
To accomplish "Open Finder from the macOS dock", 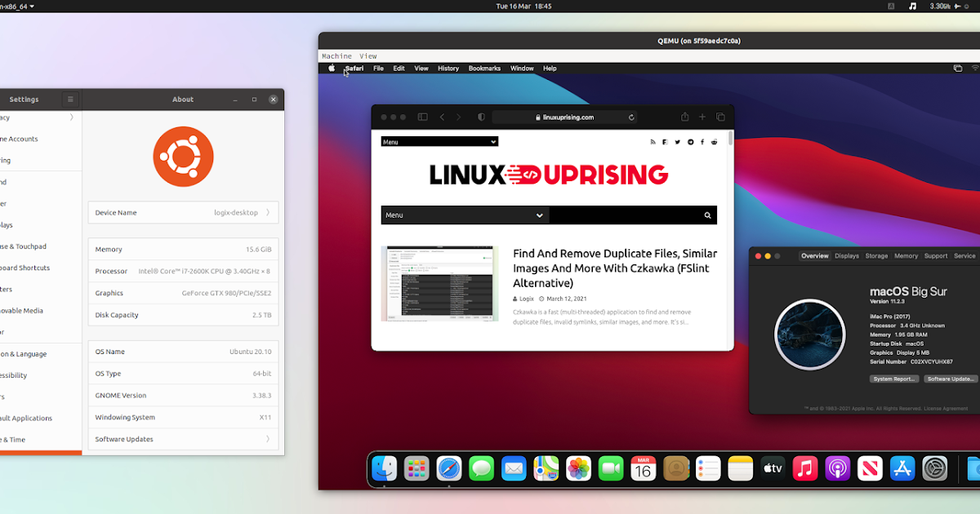I will pyautogui.click(x=385, y=468).
